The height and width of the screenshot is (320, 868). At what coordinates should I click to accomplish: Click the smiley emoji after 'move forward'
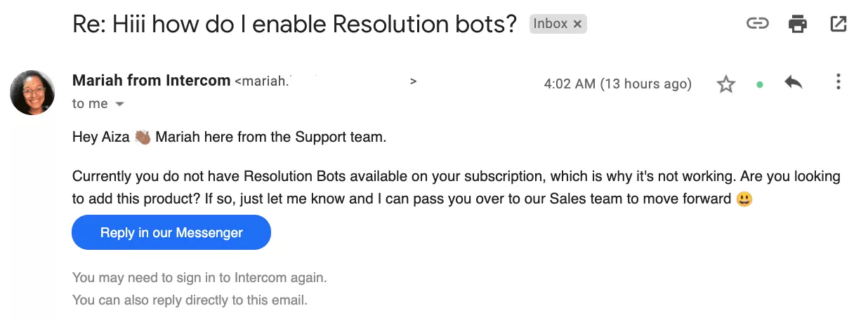click(744, 199)
